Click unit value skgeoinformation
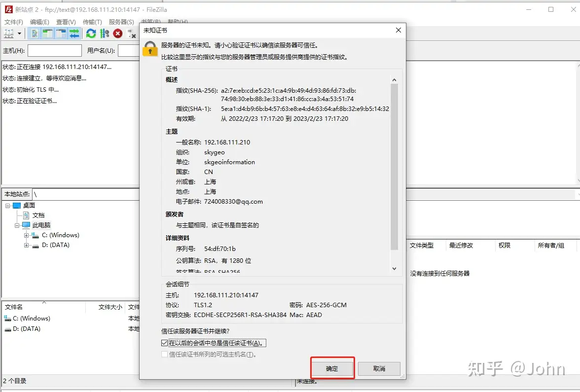580x392 pixels. tap(229, 162)
